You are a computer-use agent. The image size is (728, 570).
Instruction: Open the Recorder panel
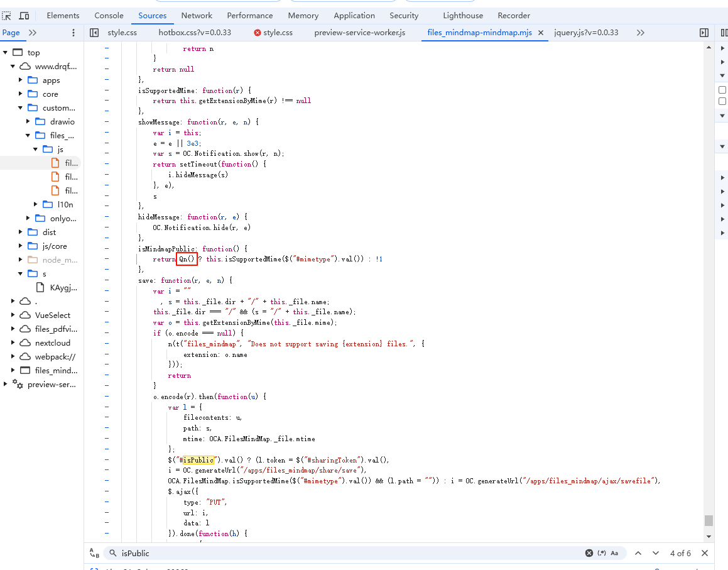click(514, 16)
